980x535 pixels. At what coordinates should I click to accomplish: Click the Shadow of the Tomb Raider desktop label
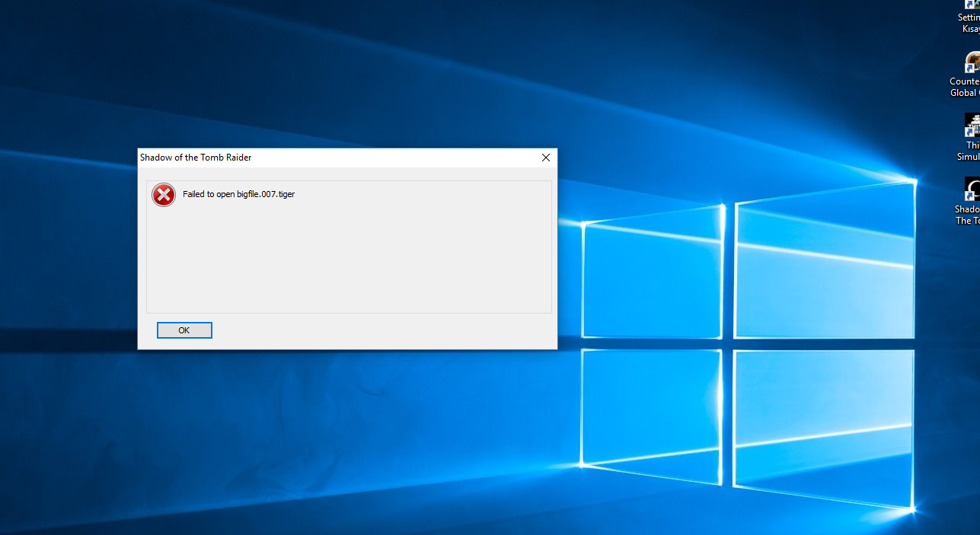(x=967, y=215)
